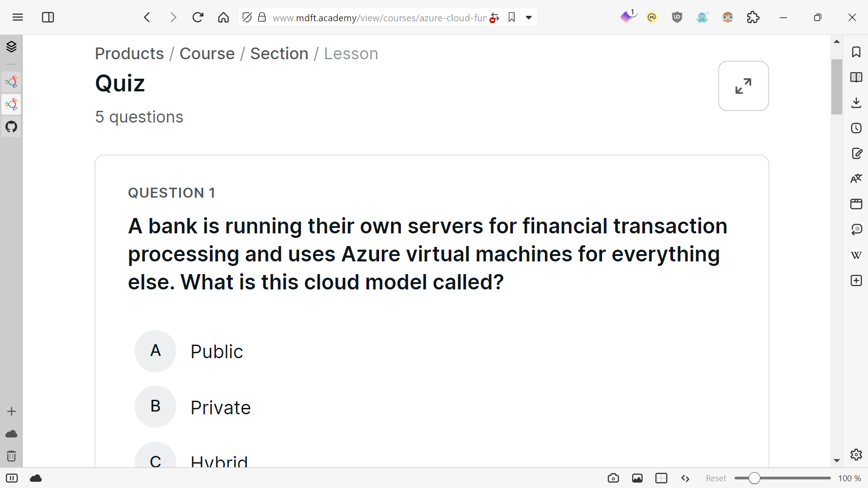Open the code view tool

click(685, 478)
